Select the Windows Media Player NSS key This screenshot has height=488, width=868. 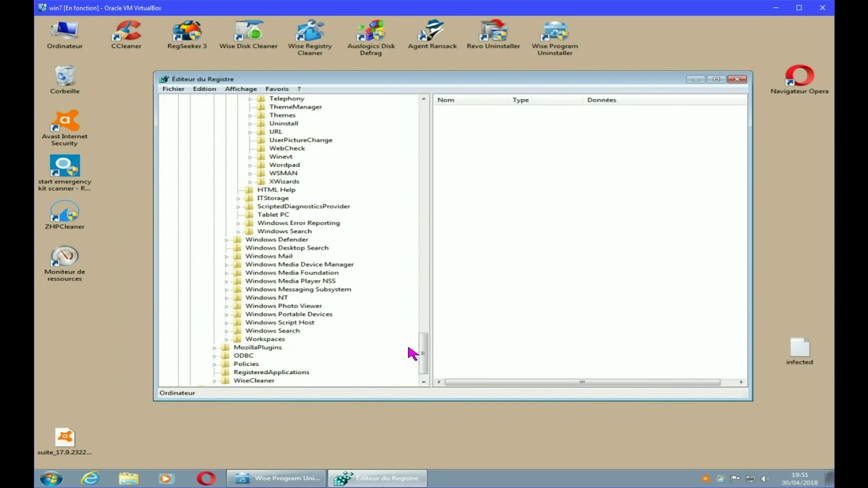290,281
